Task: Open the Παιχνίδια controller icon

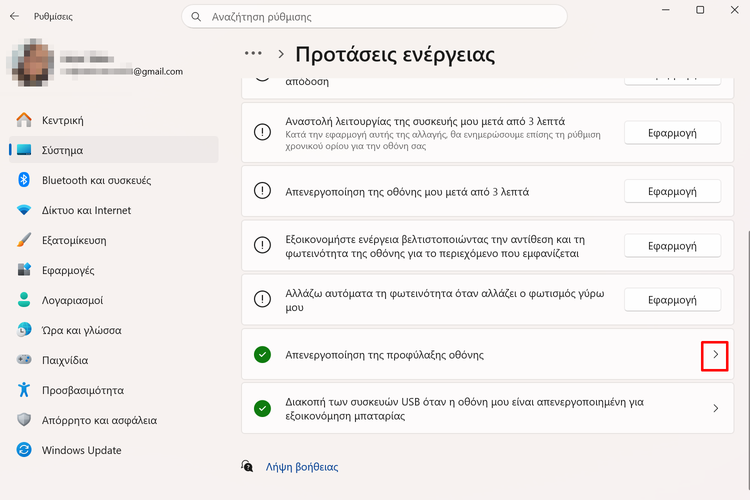Action: 24,360
